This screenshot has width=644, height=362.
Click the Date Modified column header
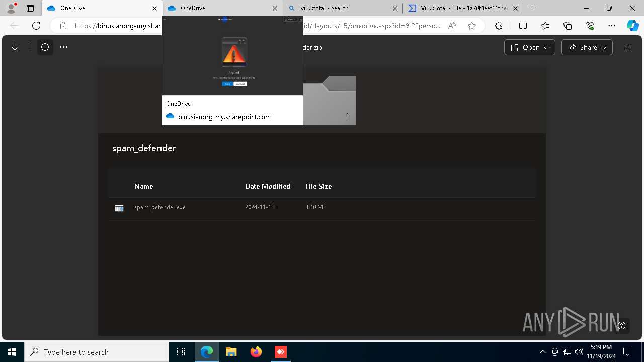point(268,186)
